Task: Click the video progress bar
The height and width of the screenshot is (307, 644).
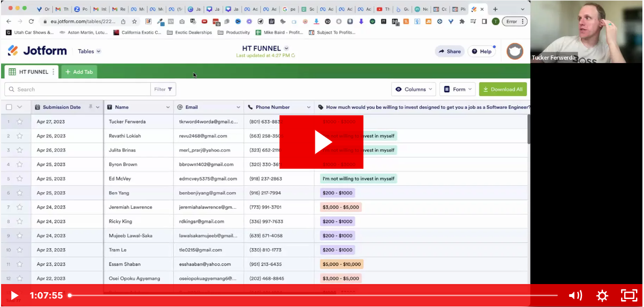Action: pos(313,295)
